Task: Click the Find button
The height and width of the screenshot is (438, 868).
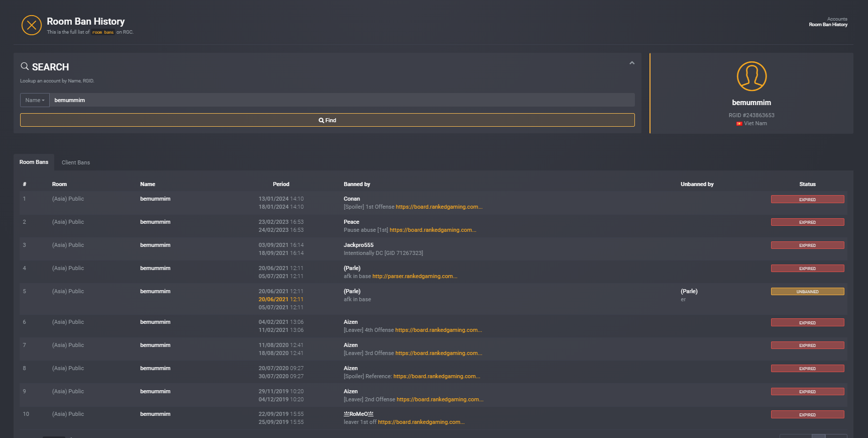Action: [x=328, y=120]
